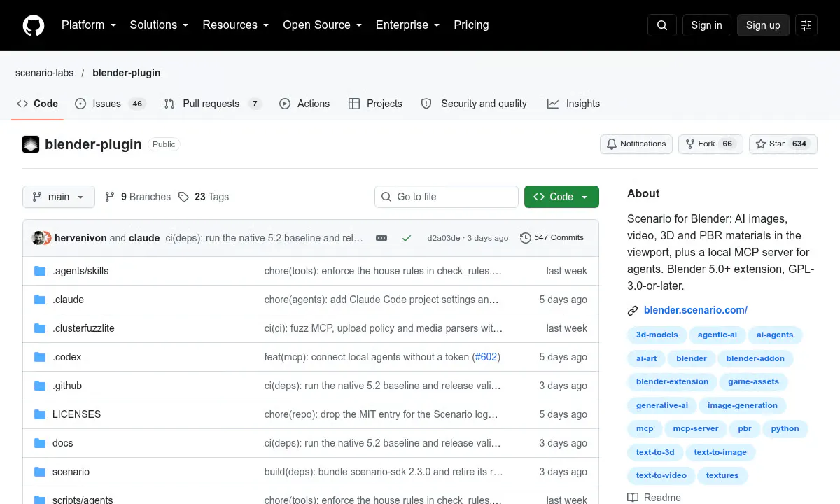Screen dimensions: 840x504
Task: Open the Pricing page link
Action: [471, 25]
